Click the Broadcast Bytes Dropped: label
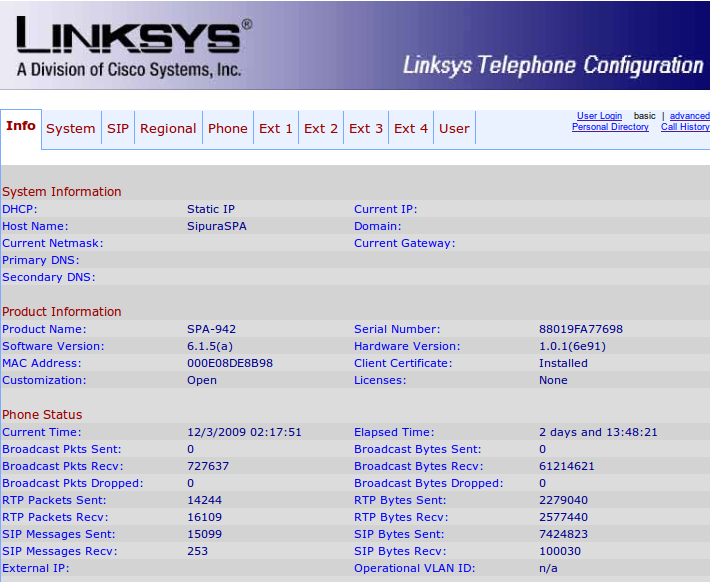Image resolution: width=710 pixels, height=582 pixels. click(428, 483)
